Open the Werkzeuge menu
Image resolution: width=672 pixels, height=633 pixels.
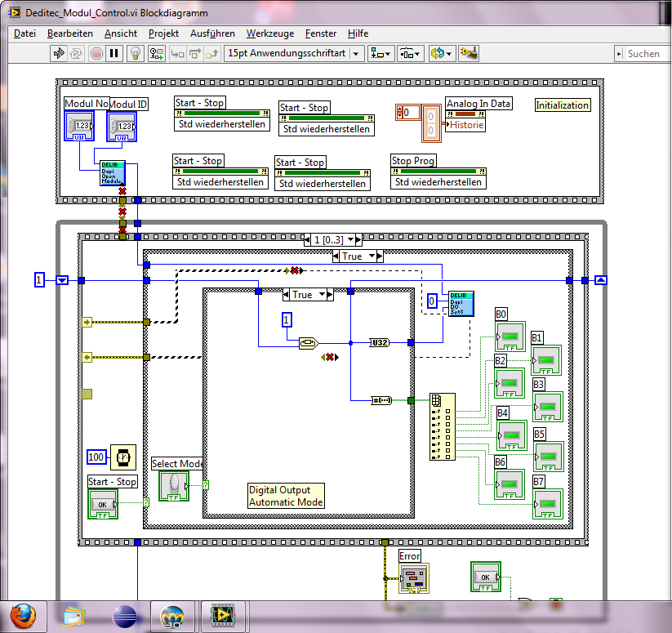click(x=269, y=33)
